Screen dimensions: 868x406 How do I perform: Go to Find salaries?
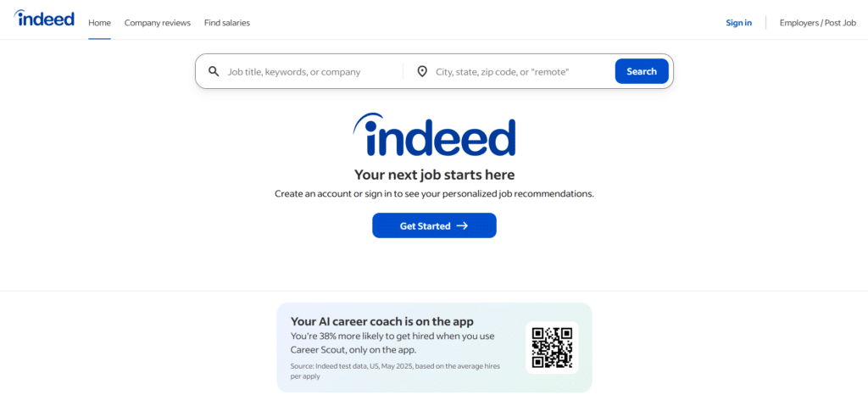[227, 23]
